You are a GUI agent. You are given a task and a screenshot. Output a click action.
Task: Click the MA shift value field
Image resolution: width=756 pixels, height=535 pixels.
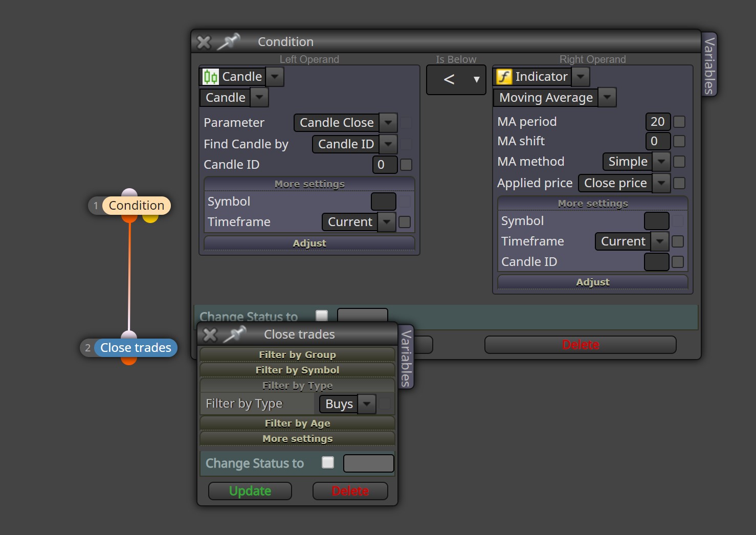click(658, 141)
